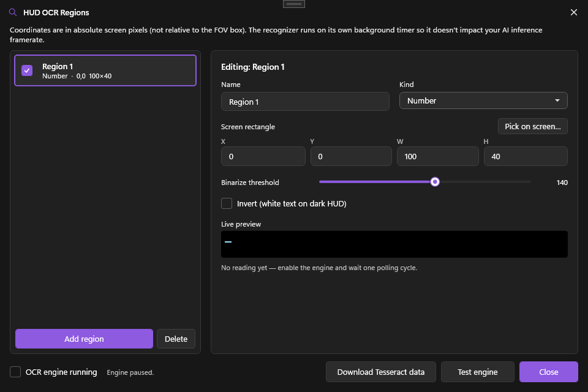Viewport: 588px width, 392px height.
Task: Click the Pick on screen button
Action: [532, 126]
